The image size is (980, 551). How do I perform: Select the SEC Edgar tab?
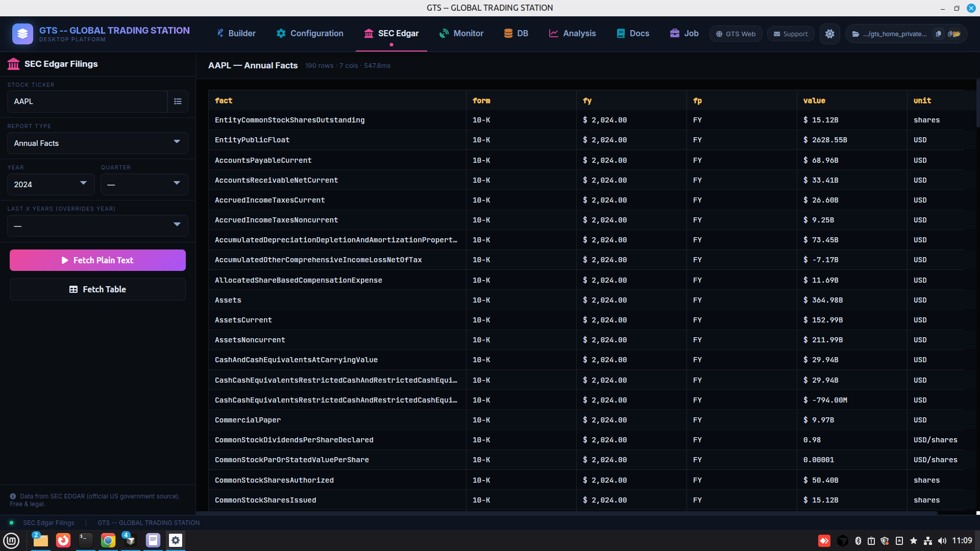(391, 34)
